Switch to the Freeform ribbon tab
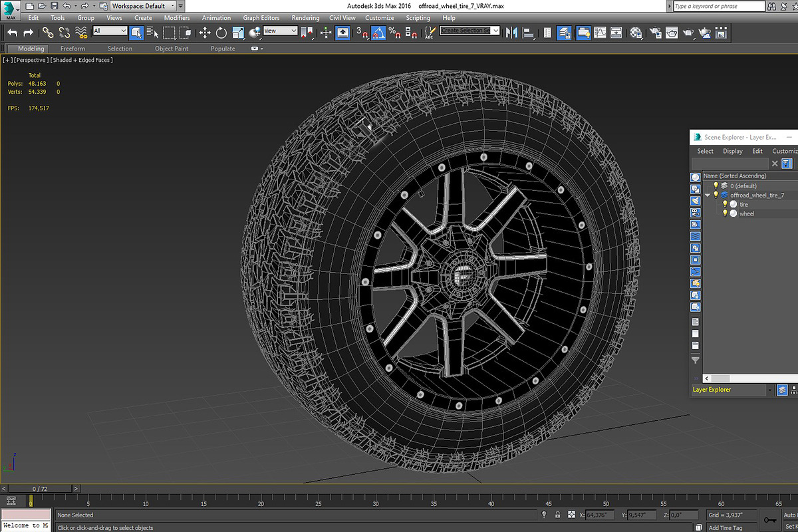Screen dimensions: 798x532 [x=72, y=49]
